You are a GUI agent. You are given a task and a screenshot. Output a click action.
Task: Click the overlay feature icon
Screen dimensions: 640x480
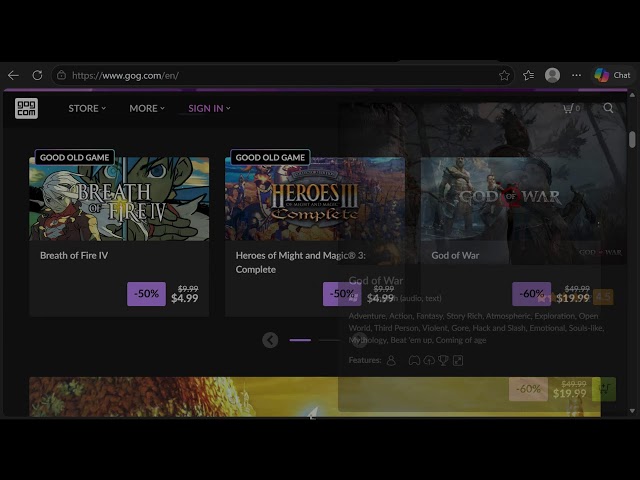[x=458, y=360]
